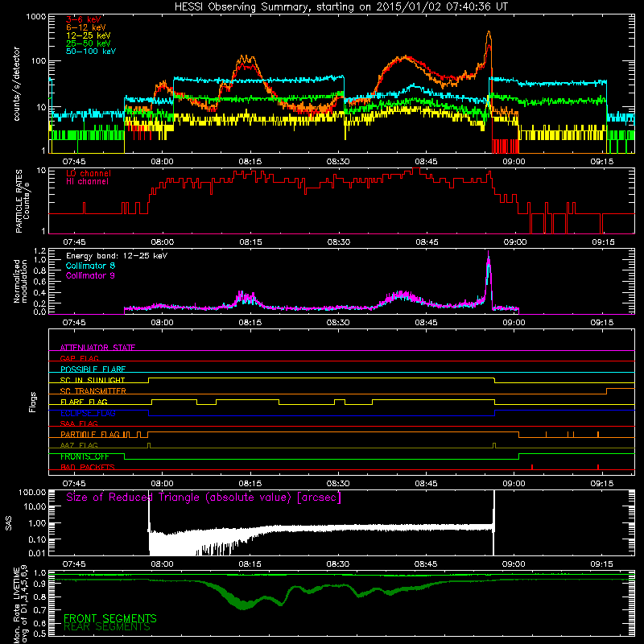This screenshot has height=644, width=644.
Task: Select the Collimator 9 legend entry
Action: [90, 275]
